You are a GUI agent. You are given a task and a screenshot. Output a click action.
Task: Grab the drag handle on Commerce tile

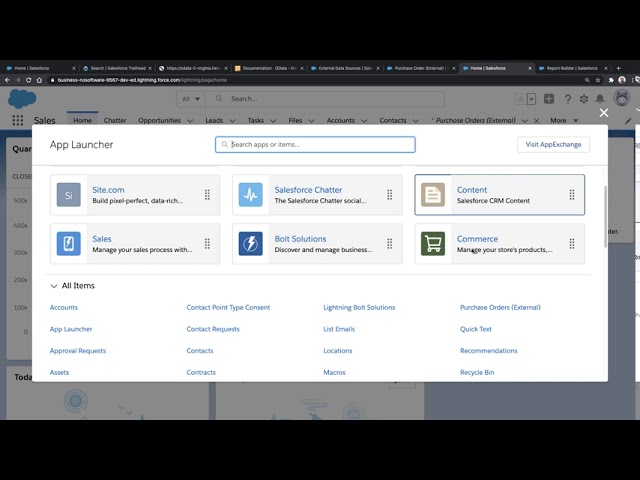coord(572,244)
